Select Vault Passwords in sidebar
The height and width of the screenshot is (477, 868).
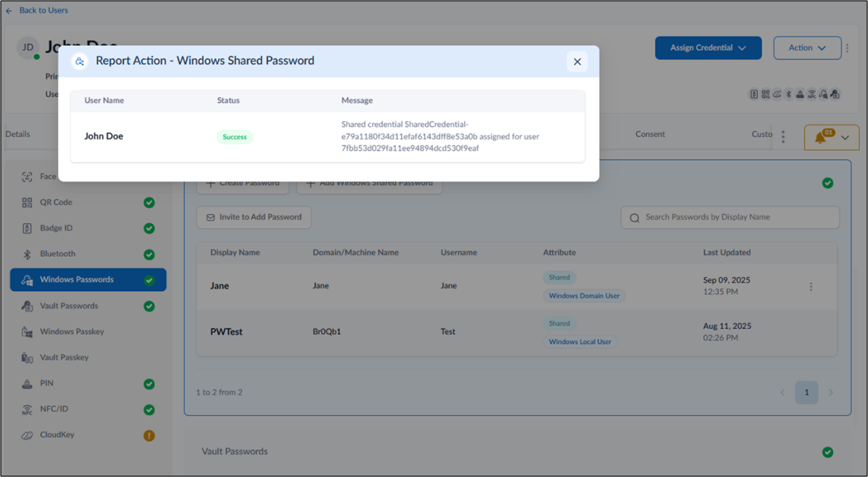[88, 306]
